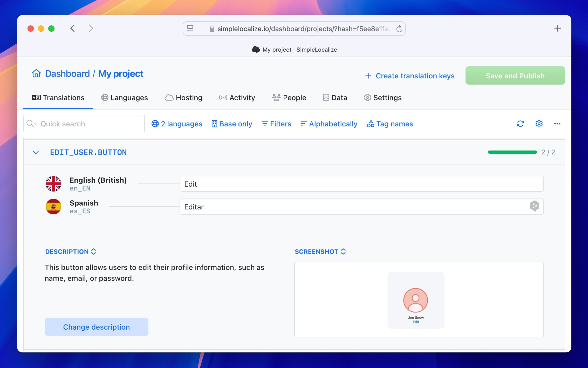Click the 'es_ES' locale code
588x368 pixels.
click(80, 211)
